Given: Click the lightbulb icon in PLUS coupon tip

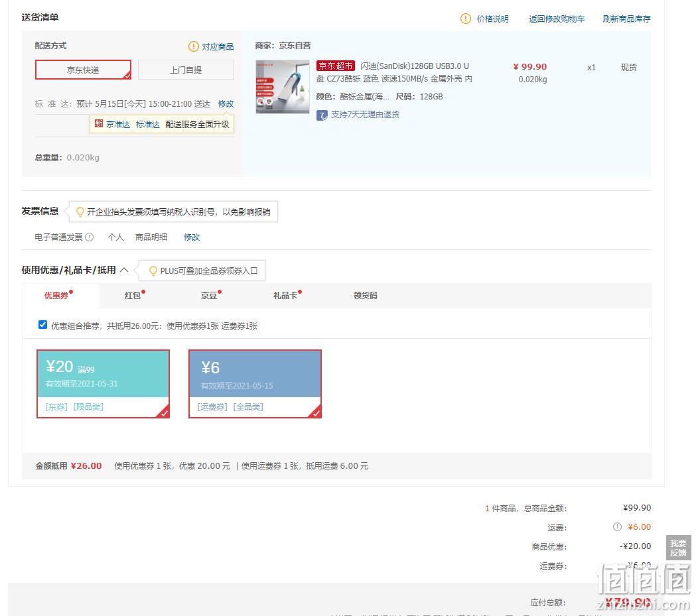Looking at the screenshot, I should point(153,271).
